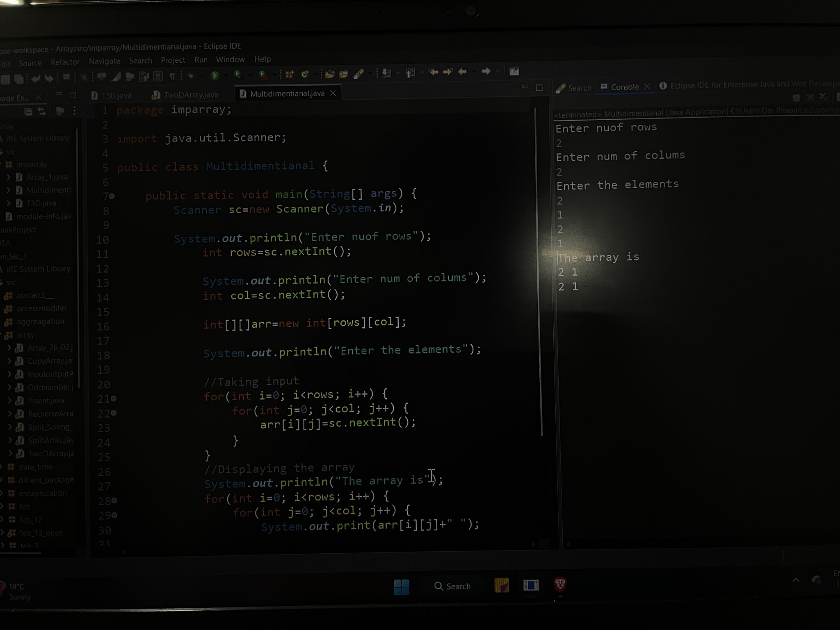Expand the CopyArray.java tree node
The image size is (840, 630).
tap(9, 361)
